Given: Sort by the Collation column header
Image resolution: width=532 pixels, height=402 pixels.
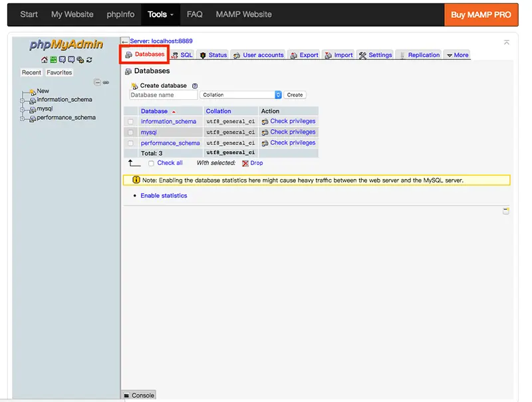Looking at the screenshot, I should point(218,111).
